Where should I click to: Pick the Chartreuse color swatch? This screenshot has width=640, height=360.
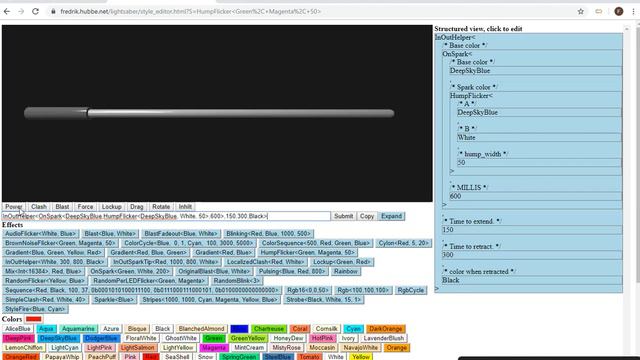[x=269, y=329]
